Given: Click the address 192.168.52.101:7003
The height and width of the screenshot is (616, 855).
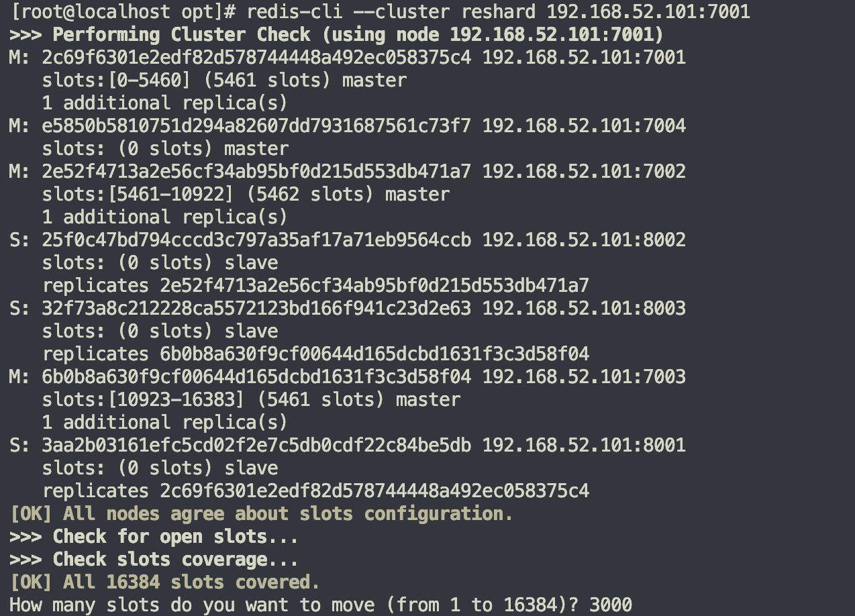Looking at the screenshot, I should [584, 376].
